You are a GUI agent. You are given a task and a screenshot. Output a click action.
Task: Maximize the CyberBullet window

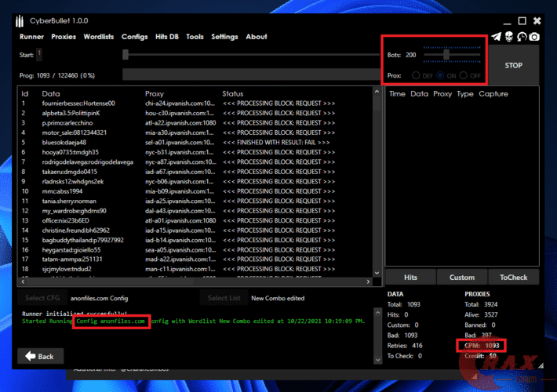click(522, 21)
